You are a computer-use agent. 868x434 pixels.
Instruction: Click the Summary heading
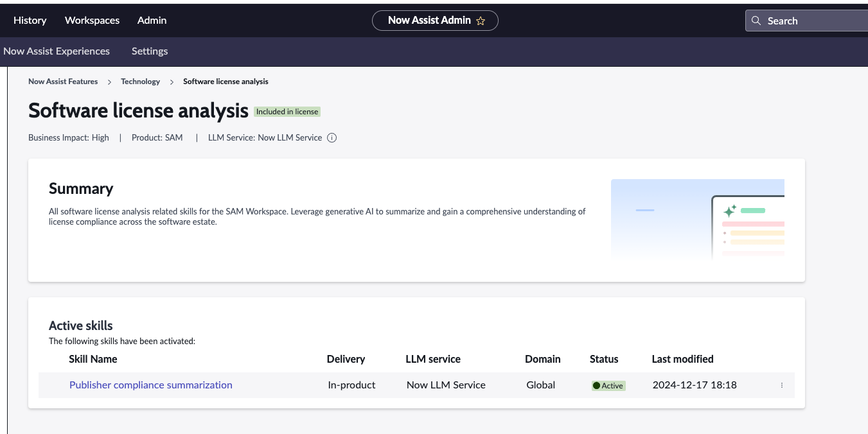[x=81, y=189]
